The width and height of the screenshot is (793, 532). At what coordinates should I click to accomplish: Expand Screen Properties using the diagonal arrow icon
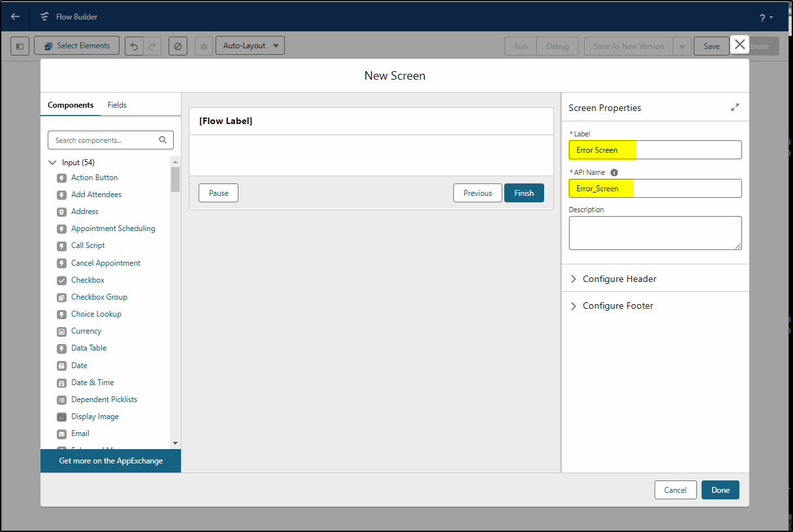pyautogui.click(x=735, y=107)
